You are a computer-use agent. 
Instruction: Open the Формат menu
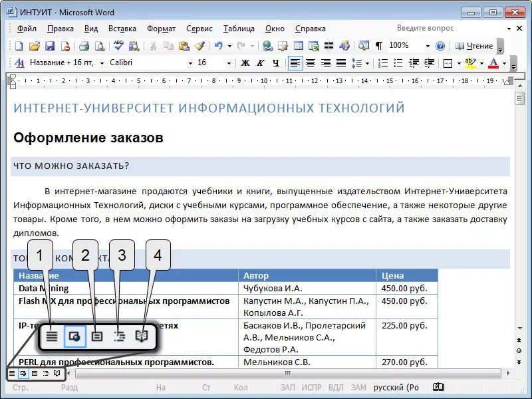[161, 29]
